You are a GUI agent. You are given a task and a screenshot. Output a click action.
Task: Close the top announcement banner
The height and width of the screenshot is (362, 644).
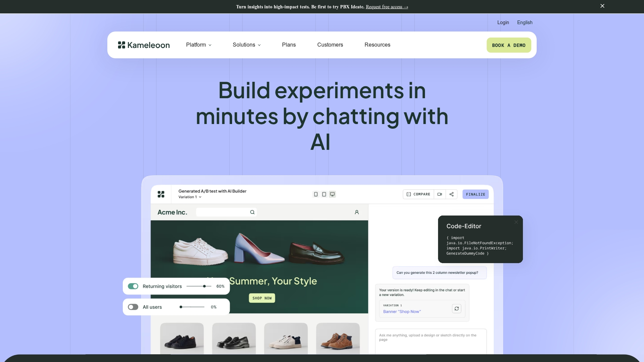[602, 6]
